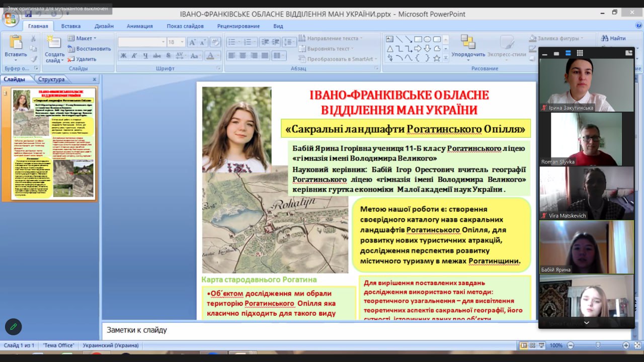Switch to gallery grid view in Zoom panel
Viewport: 644px width, 362px height.
(580, 53)
